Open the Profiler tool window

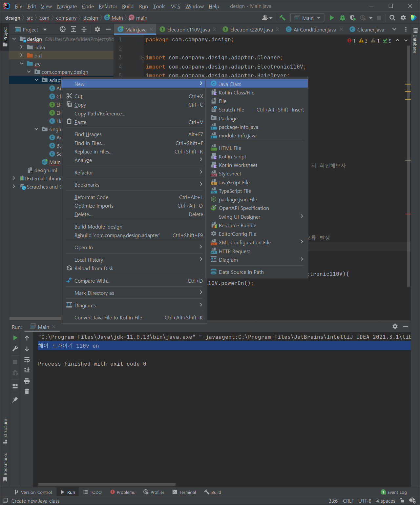(154, 492)
